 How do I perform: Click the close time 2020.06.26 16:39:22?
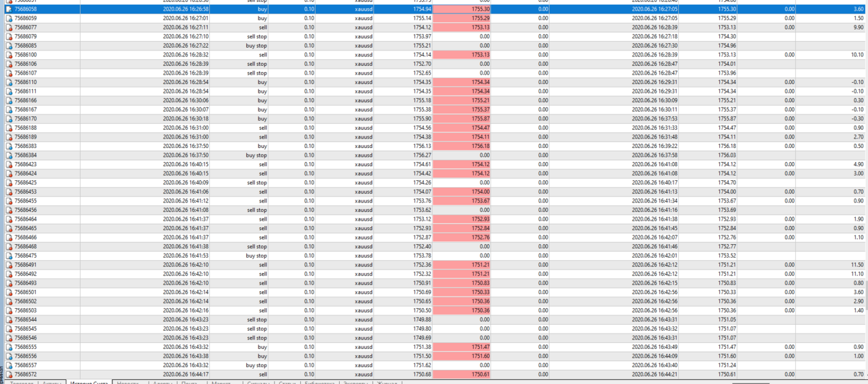point(655,146)
